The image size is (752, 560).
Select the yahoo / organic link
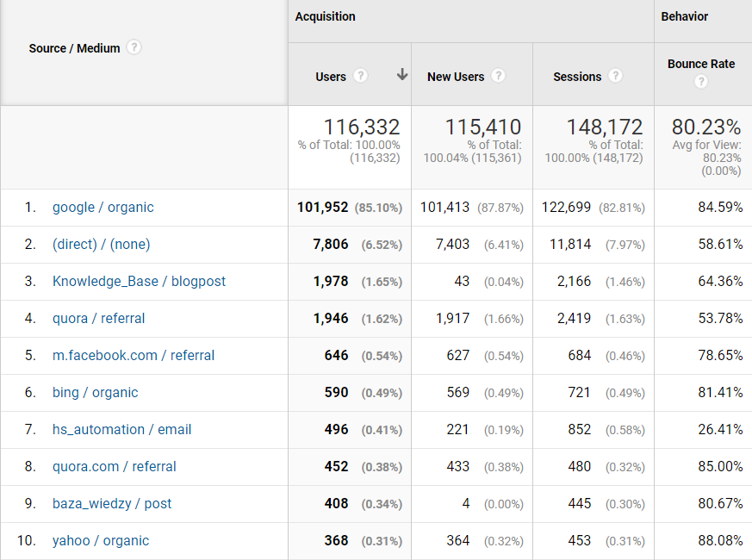click(101, 541)
